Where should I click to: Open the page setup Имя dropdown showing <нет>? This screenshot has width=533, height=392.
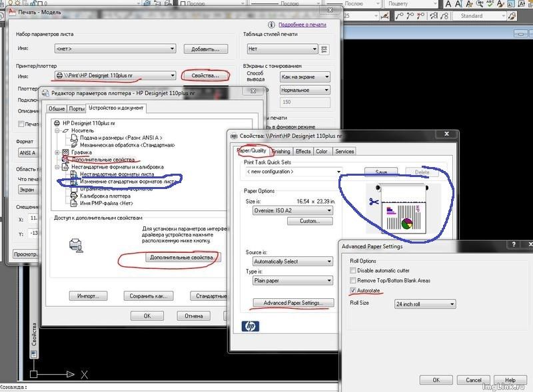click(115, 49)
